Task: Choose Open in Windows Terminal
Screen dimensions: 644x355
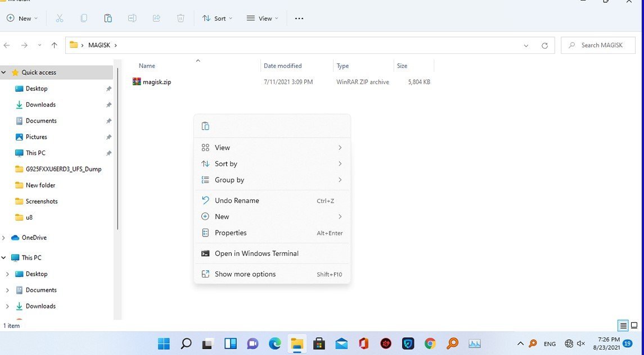Action: pos(272,254)
